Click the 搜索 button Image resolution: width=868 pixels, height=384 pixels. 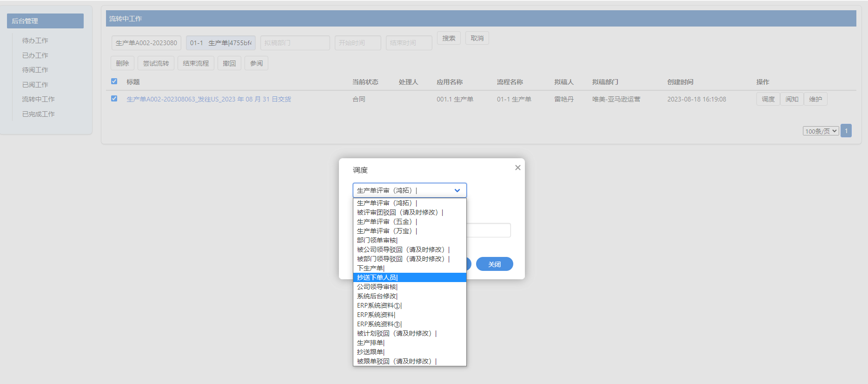pos(449,38)
